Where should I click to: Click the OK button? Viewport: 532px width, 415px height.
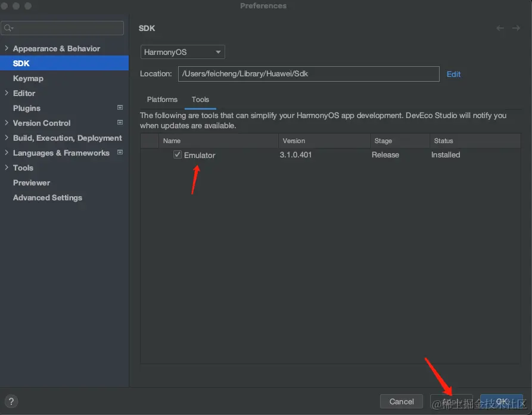click(502, 401)
